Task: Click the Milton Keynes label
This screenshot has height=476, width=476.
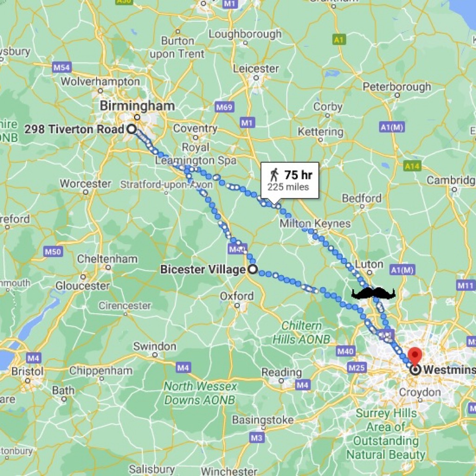Action: click(x=315, y=224)
